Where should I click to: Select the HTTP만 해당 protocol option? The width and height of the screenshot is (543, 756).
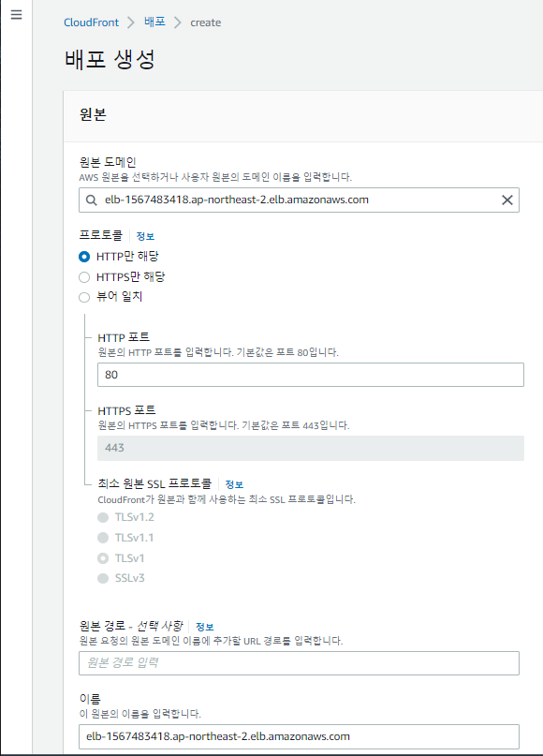point(84,257)
